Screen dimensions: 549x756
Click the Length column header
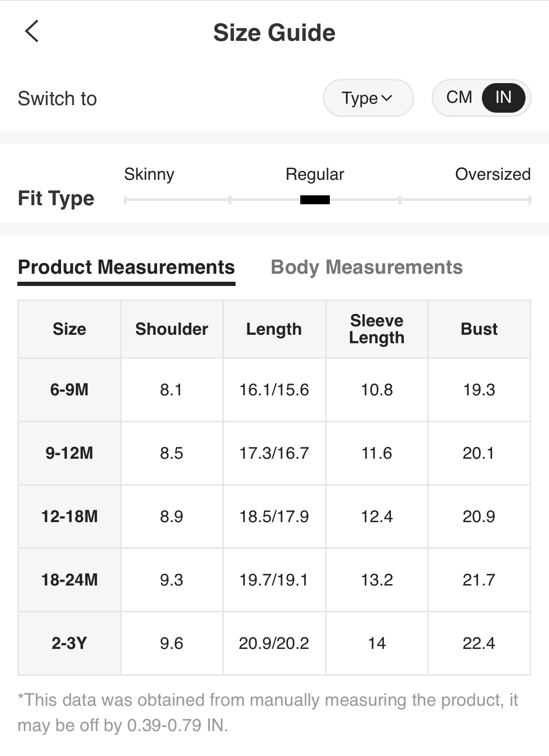click(x=274, y=329)
